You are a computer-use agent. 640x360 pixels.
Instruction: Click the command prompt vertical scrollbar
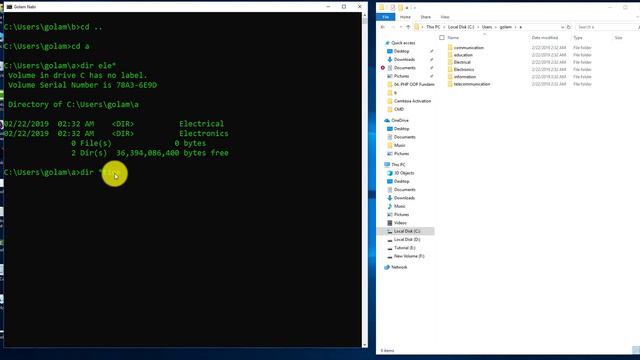pos(364,180)
